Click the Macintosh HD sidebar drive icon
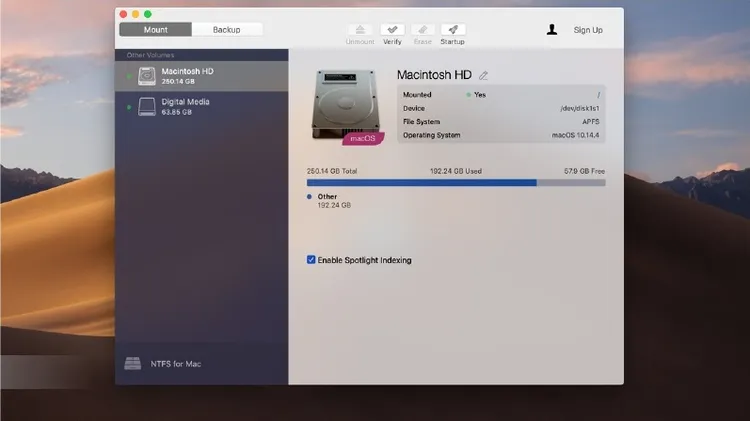Viewport: 750px width, 421px height. [147, 76]
